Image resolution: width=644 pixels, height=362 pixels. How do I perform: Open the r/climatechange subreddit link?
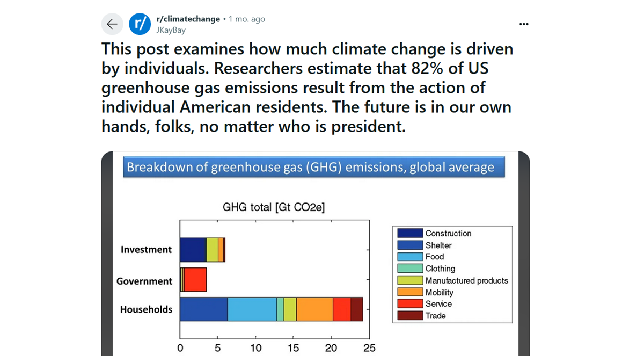[188, 19]
